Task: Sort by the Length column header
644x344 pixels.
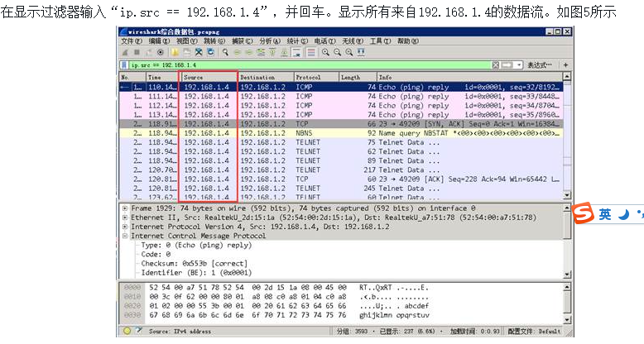Action: (358, 77)
